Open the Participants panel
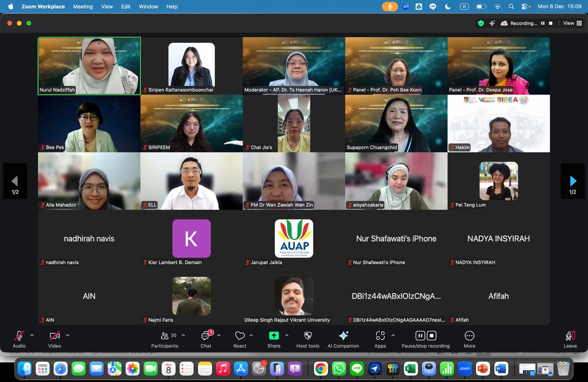588x382 pixels. (164, 339)
